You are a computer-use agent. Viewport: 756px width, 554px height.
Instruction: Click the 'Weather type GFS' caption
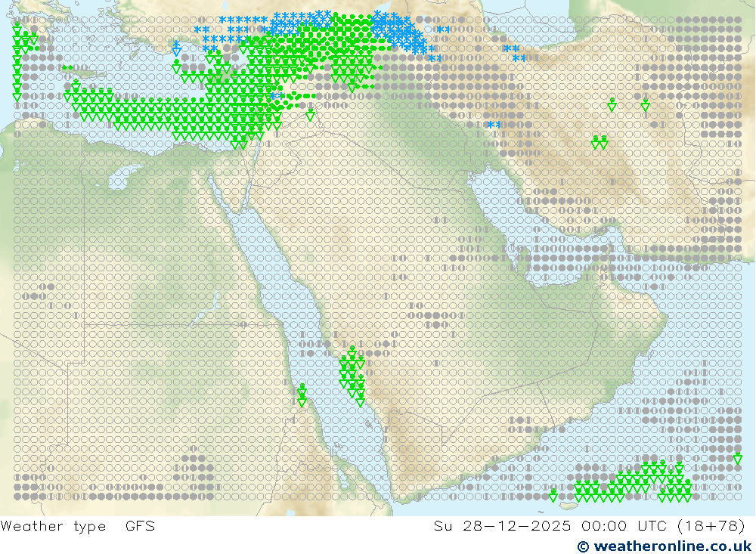[x=78, y=525]
